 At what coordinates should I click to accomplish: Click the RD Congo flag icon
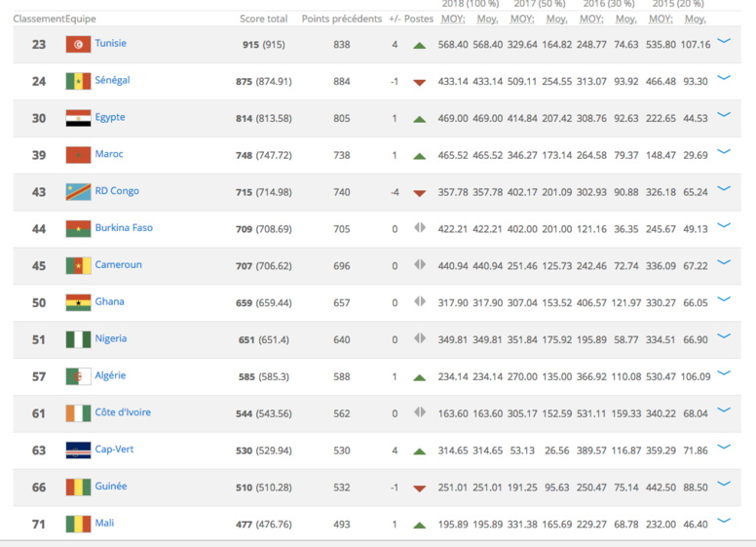pos(78,192)
